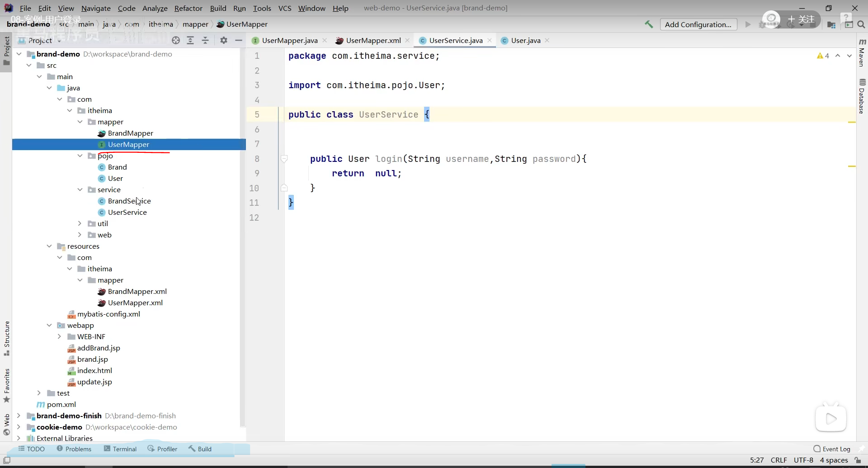The image size is (868, 468).
Task: Select mybatis-config.xml in project tree
Action: tap(108, 314)
